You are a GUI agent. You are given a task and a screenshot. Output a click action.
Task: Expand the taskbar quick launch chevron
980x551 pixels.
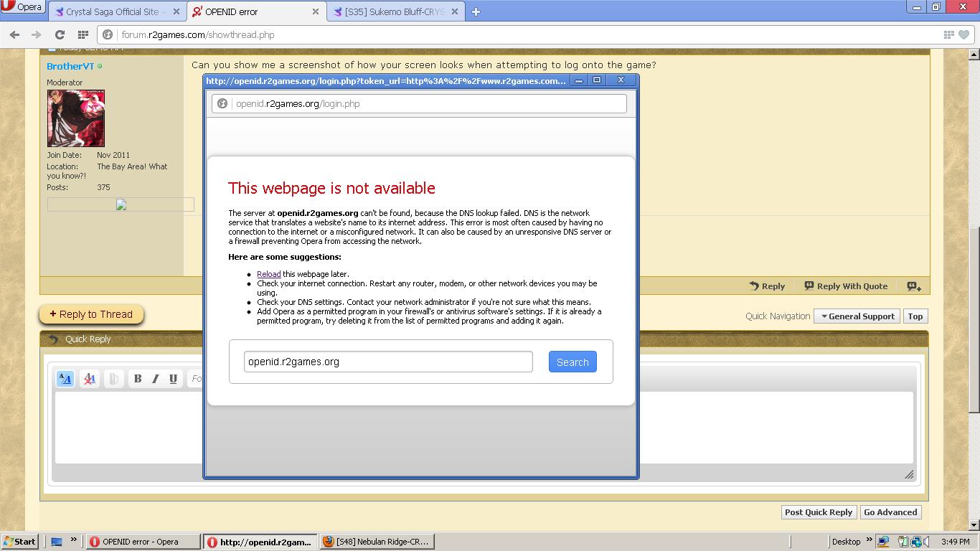pyautogui.click(x=73, y=540)
